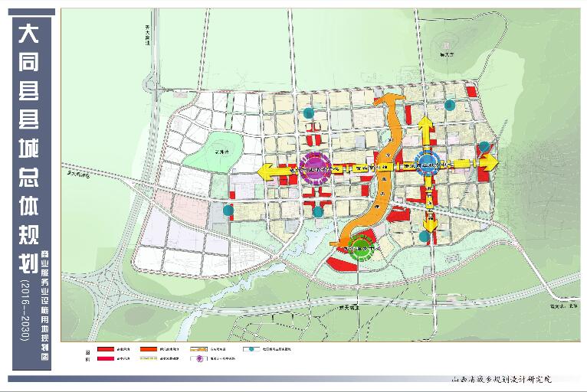Click the purple circular center marker
This screenshot has height=392, width=587.
tap(315, 169)
